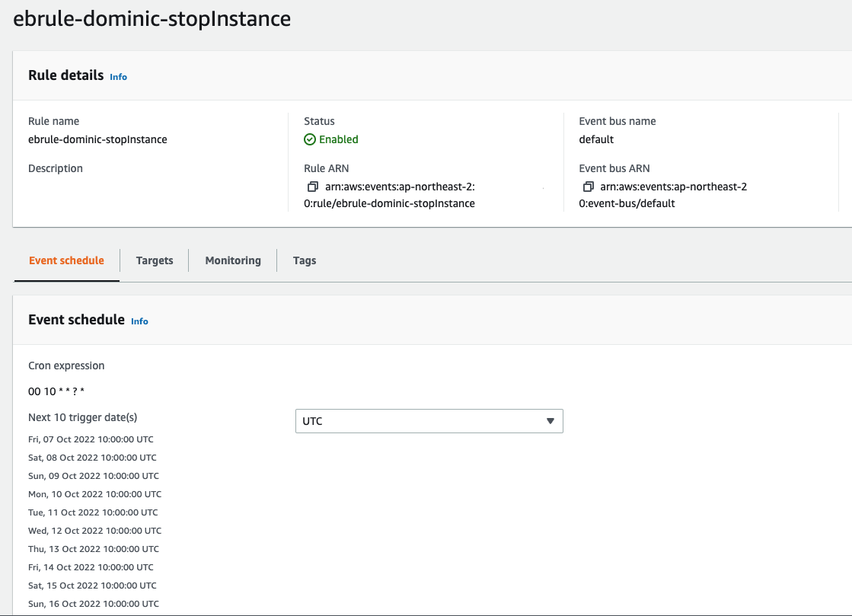Click the green Enabled status checkmark icon

310,139
